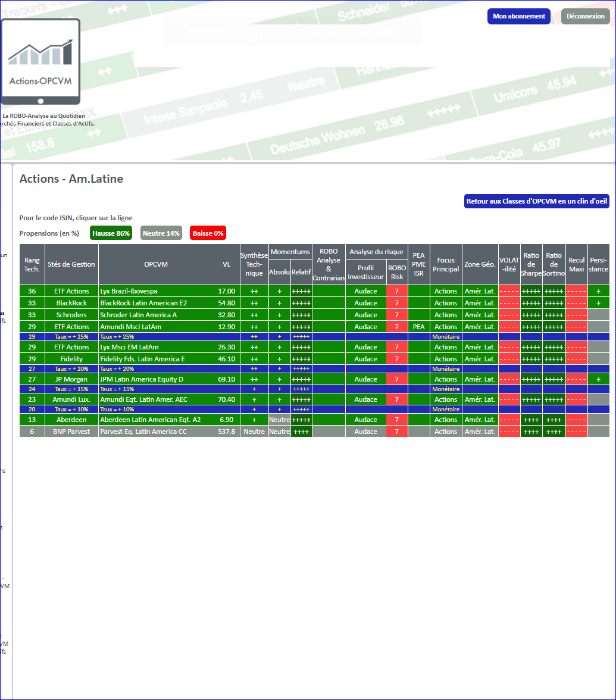This screenshot has width=616, height=700.
Task: Open Mon abonnement page
Action: [519, 16]
